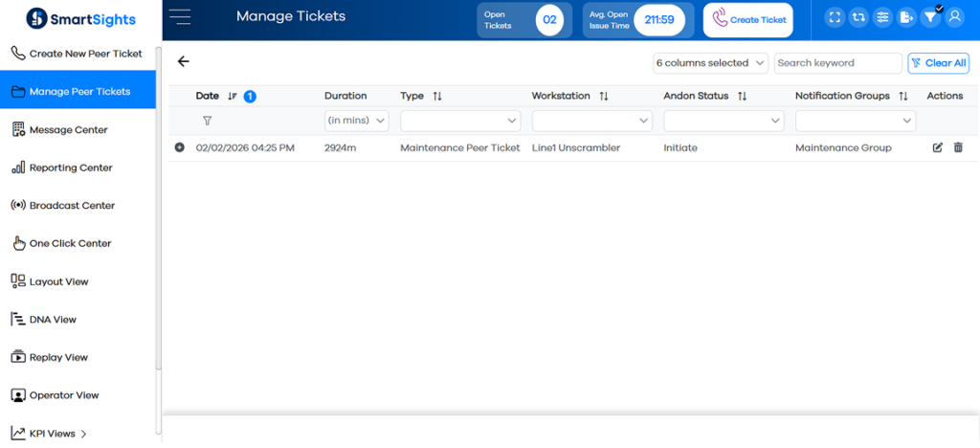The height and width of the screenshot is (448, 980).
Task: Open the hamburger menu
Action: tap(180, 17)
